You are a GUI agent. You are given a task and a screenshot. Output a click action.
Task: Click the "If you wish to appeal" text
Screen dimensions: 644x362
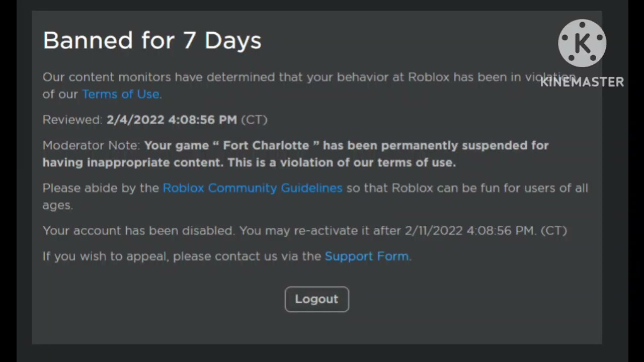click(105, 256)
